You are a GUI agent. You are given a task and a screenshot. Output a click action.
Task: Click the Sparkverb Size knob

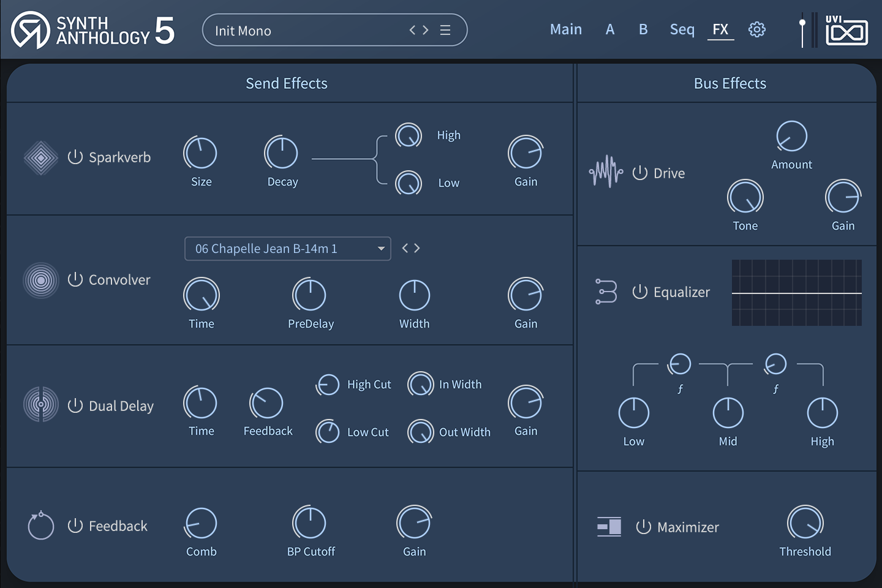(200, 153)
